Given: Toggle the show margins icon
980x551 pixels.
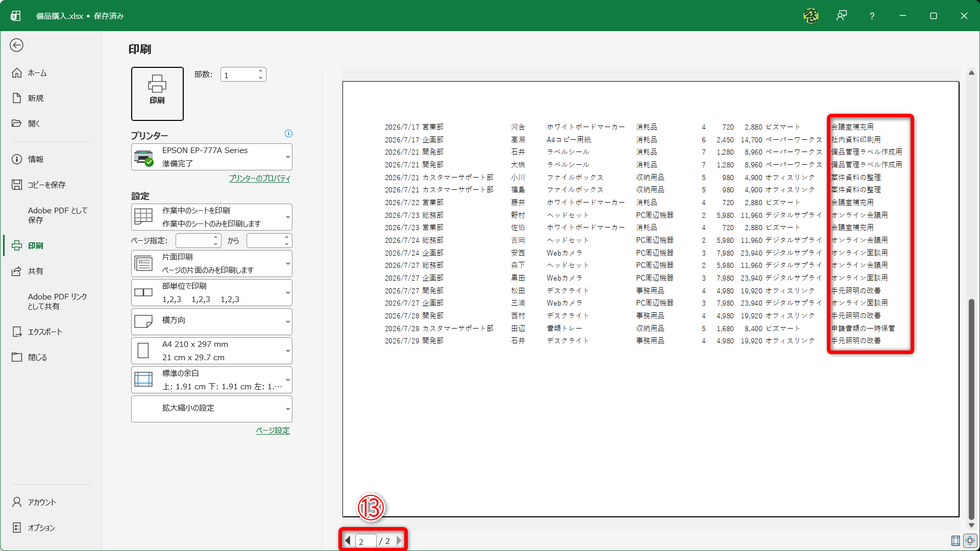Looking at the screenshot, I should 955,541.
